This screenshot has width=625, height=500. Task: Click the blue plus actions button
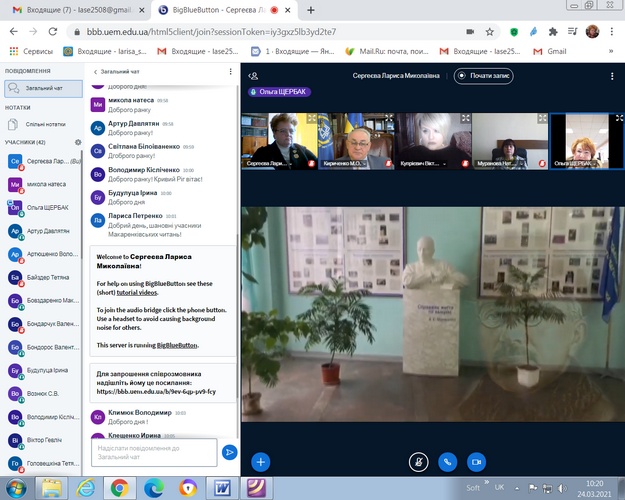click(261, 462)
